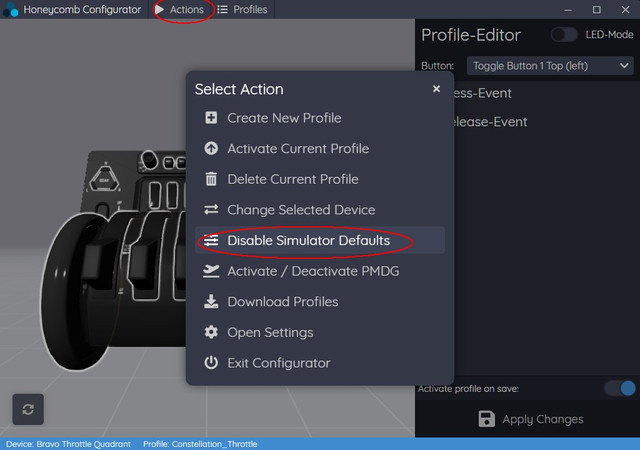This screenshot has width=640, height=450.
Task: Choose Change Selected Device
Action: (x=320, y=209)
